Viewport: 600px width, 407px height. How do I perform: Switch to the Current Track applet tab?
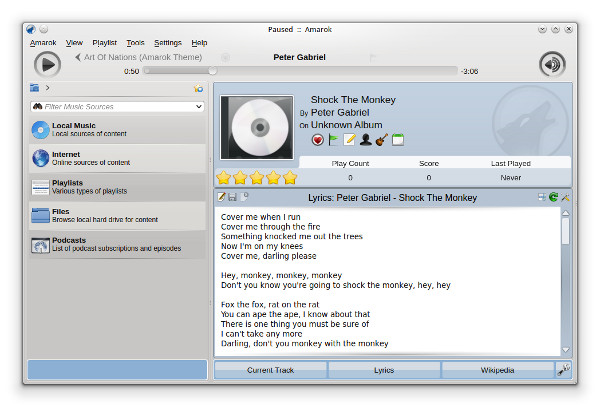tap(270, 370)
